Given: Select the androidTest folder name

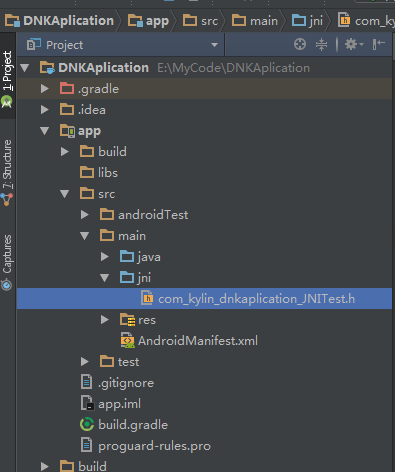Looking at the screenshot, I should click(x=153, y=215).
